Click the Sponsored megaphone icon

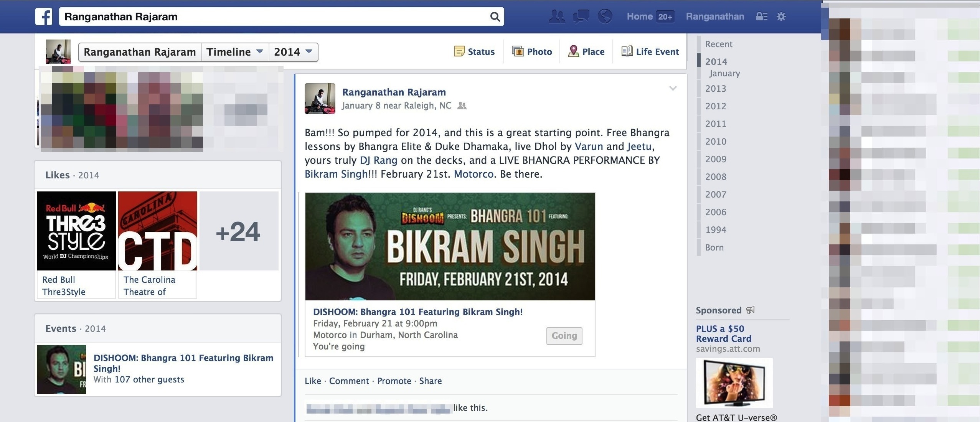tap(750, 310)
